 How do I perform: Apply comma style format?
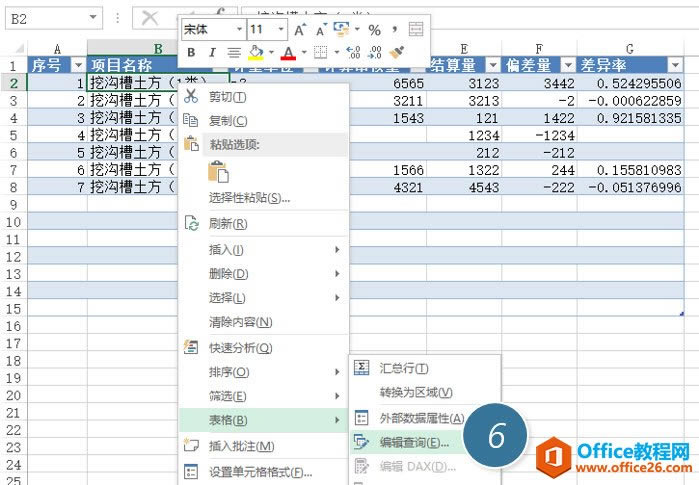point(394,29)
